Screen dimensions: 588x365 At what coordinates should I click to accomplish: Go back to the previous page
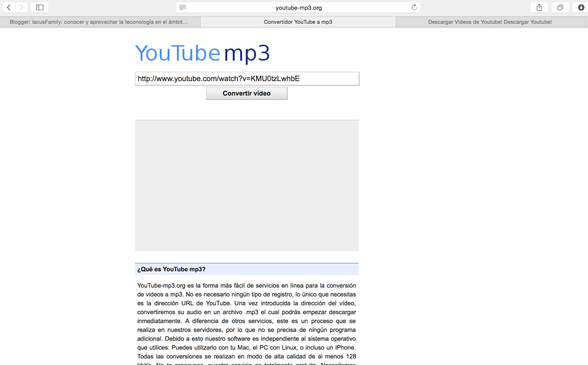tap(9, 7)
